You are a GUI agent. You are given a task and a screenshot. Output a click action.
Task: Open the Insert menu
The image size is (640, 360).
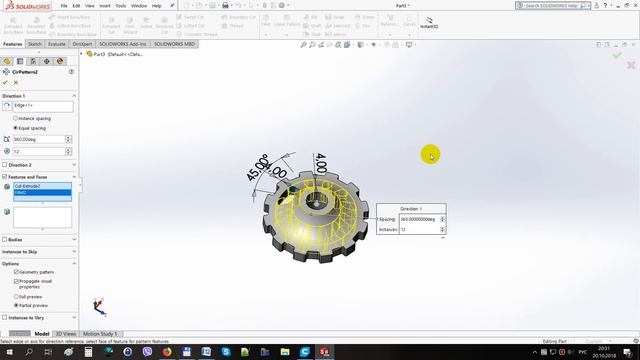(105, 6)
